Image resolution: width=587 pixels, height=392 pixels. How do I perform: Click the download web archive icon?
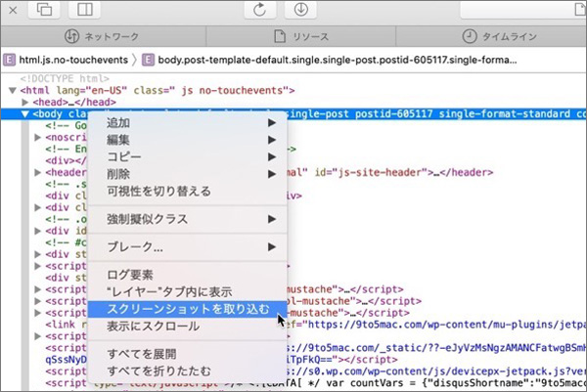coord(301,9)
